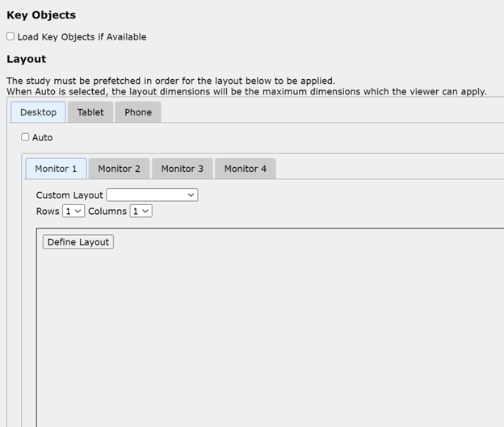Open the Tablet tab
This screenshot has width=504, height=427.
[x=90, y=112]
